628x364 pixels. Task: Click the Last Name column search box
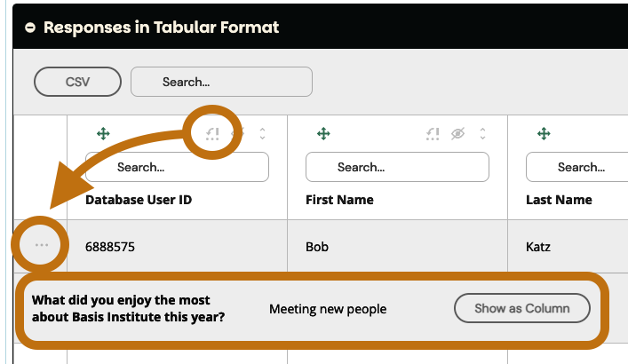[577, 167]
